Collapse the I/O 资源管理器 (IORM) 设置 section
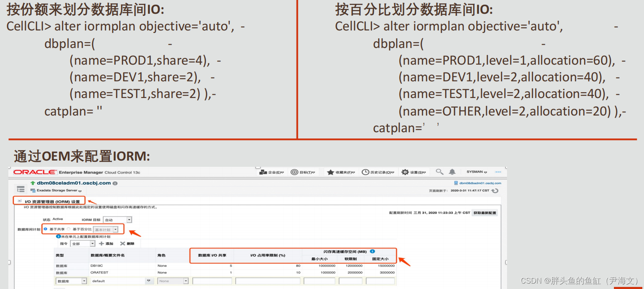This screenshot has height=289, width=644. [20, 201]
